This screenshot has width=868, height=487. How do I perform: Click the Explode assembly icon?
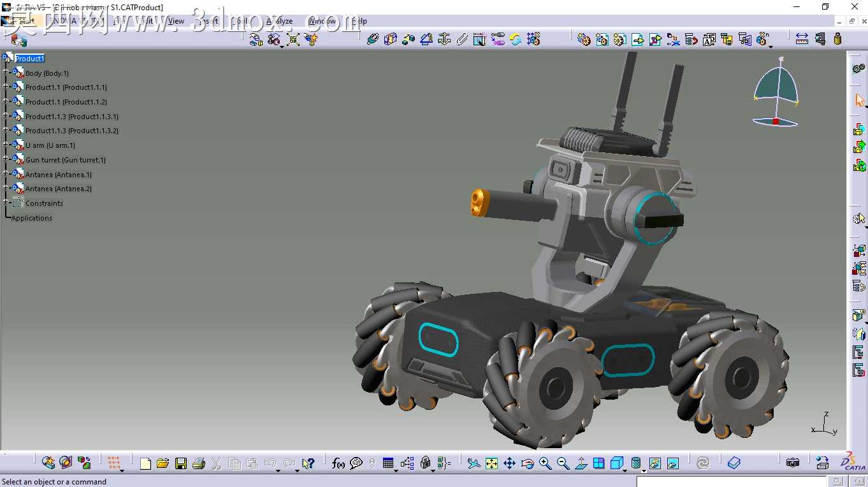[x=293, y=40]
